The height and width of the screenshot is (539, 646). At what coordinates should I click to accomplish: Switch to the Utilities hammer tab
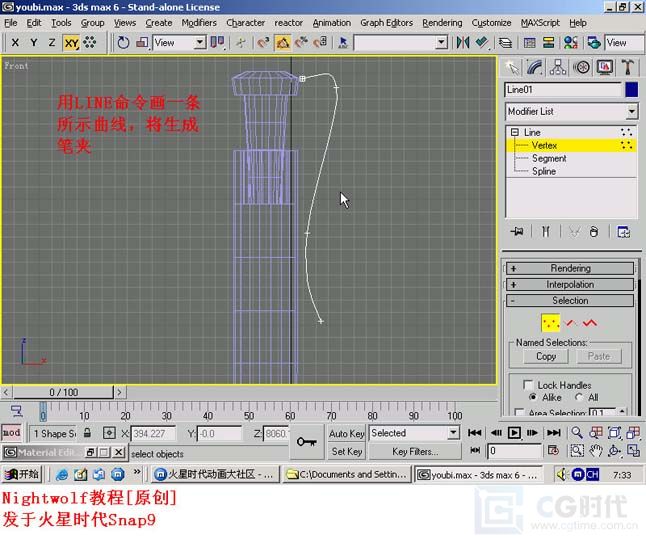click(627, 67)
